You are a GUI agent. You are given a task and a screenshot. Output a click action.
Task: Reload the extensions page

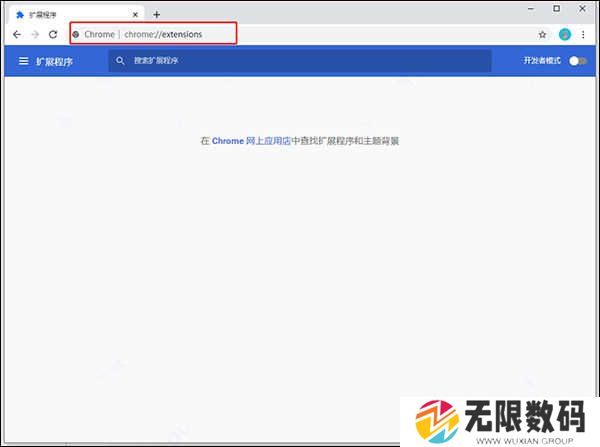53,34
